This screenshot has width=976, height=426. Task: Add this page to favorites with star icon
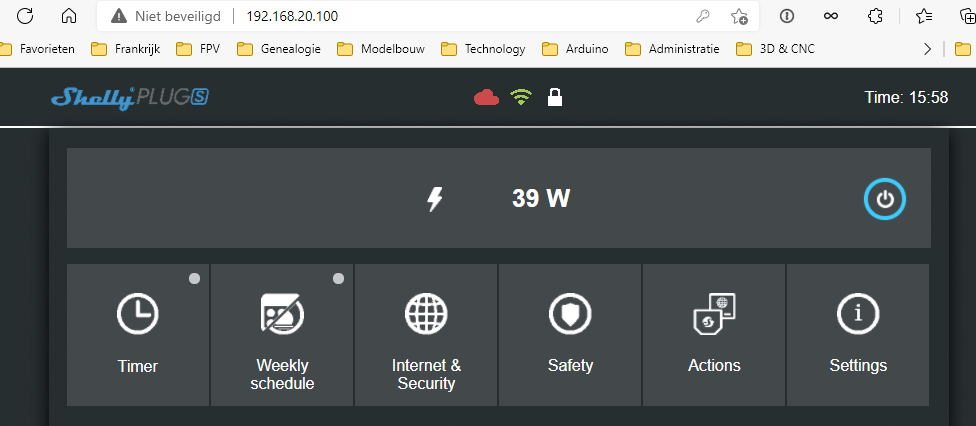[739, 16]
